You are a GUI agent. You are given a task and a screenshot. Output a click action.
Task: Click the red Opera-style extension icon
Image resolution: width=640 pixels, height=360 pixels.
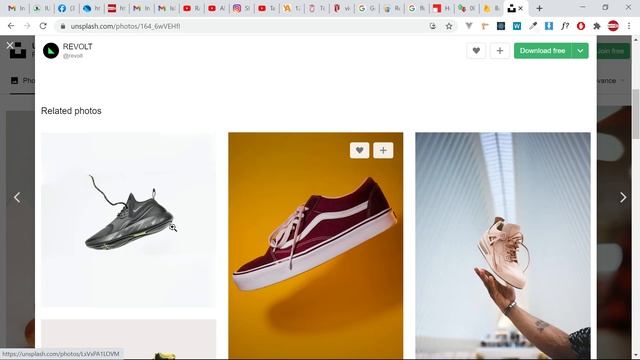click(581, 26)
